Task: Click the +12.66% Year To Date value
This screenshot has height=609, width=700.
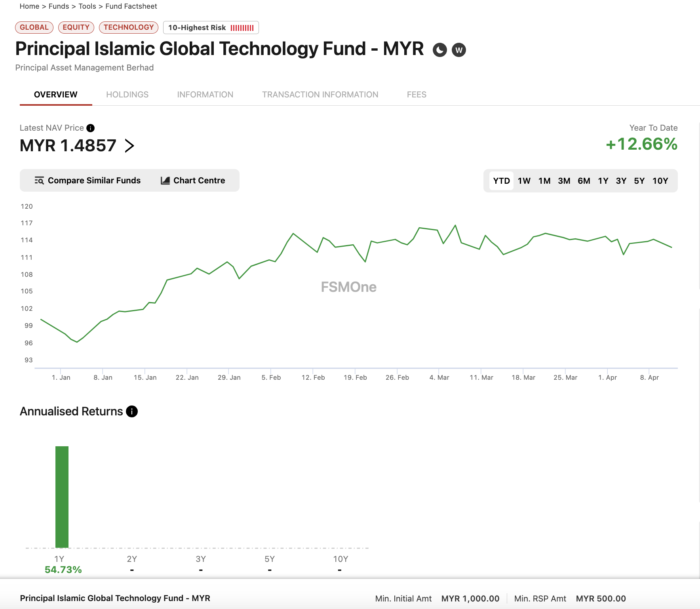Action: (641, 144)
